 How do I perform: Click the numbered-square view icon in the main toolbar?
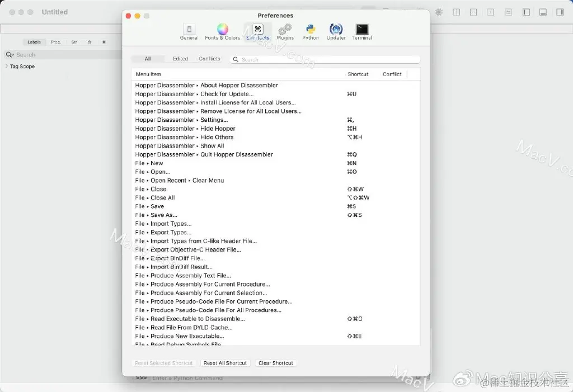[x=490, y=12]
